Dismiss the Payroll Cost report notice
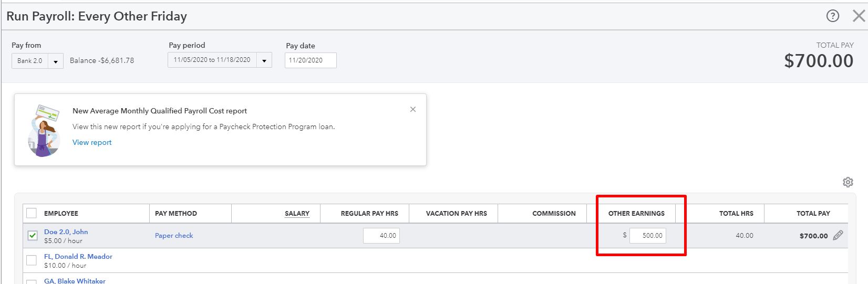The height and width of the screenshot is (284, 868). click(x=413, y=109)
